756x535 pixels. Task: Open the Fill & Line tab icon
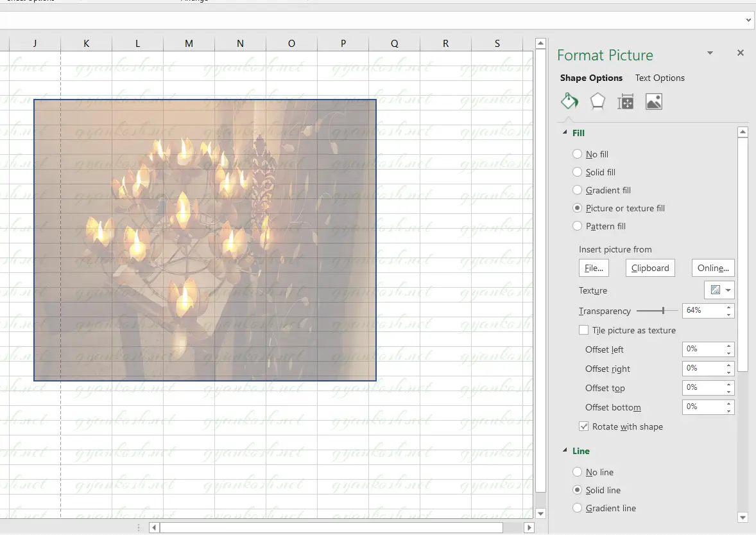pyautogui.click(x=569, y=101)
